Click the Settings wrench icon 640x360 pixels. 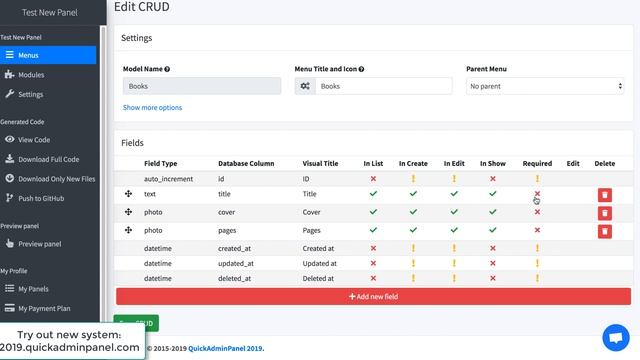click(9, 94)
